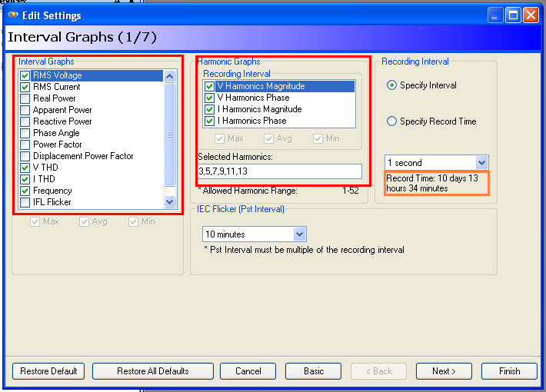Choose the Specify Record Time option
Viewport: 546px width, 392px height.
pos(391,121)
